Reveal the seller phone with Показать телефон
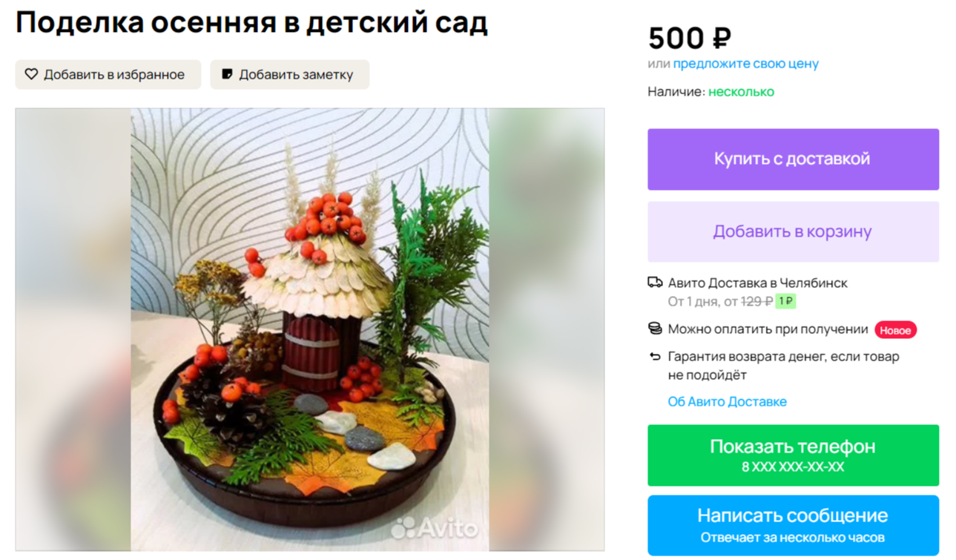956x560 pixels. (x=793, y=455)
